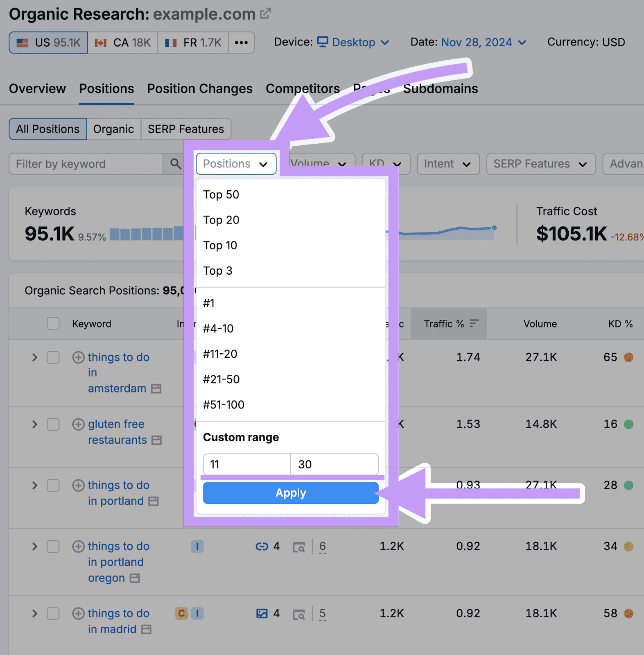Click plus icon beside 'things to do in portland' without oregon
Screen dimensions: 644x655
[x=78, y=486]
